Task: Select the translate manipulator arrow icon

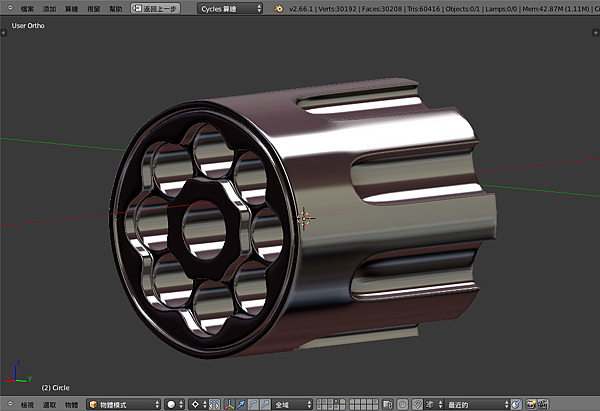Action: pos(241,404)
